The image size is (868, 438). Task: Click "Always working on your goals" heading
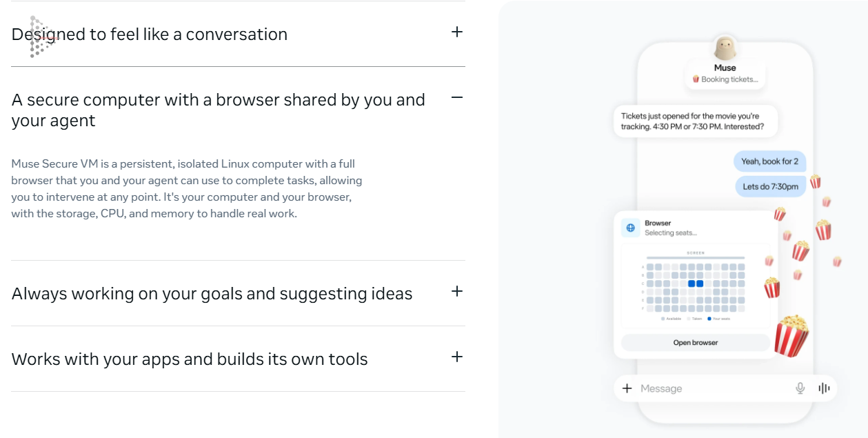(212, 293)
